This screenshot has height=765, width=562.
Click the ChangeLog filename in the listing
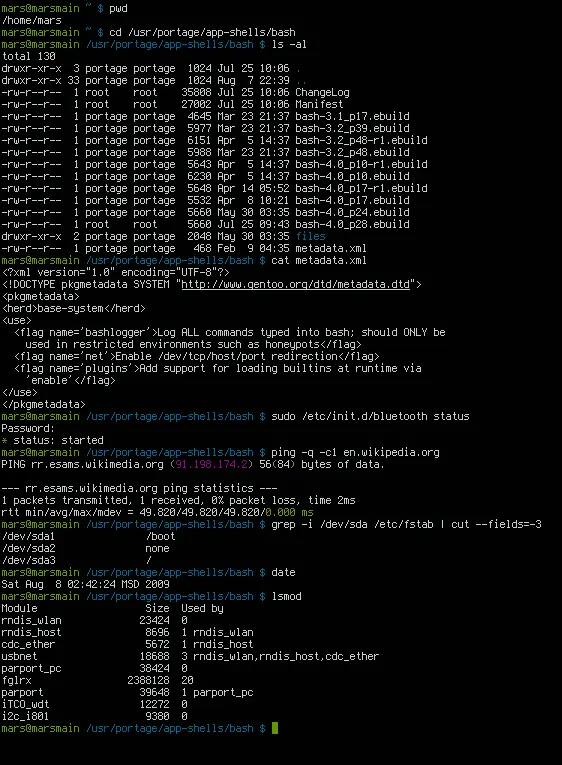click(x=322, y=92)
